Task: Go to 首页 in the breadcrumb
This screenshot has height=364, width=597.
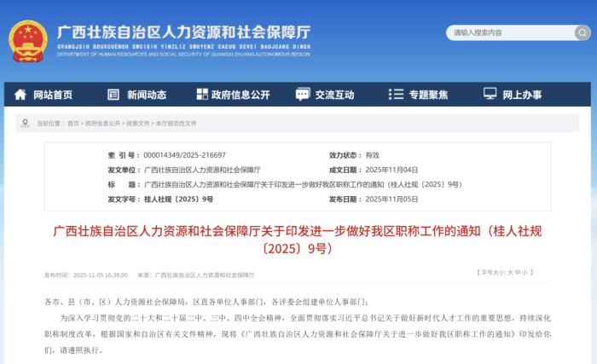Action: [x=73, y=124]
